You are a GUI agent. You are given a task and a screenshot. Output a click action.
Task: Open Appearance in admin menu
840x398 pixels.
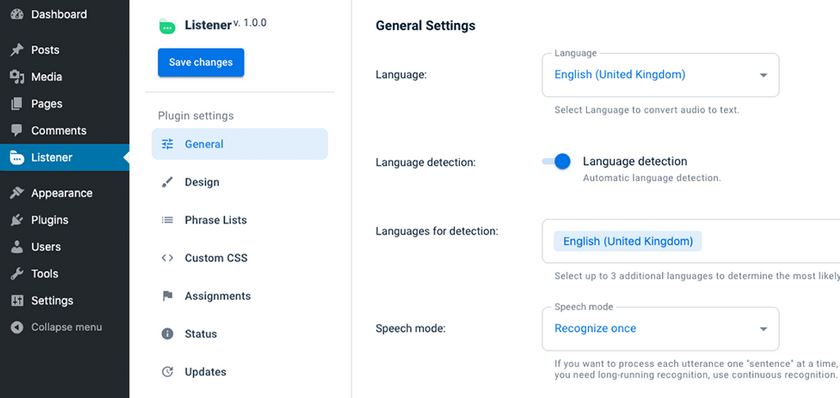click(x=64, y=193)
